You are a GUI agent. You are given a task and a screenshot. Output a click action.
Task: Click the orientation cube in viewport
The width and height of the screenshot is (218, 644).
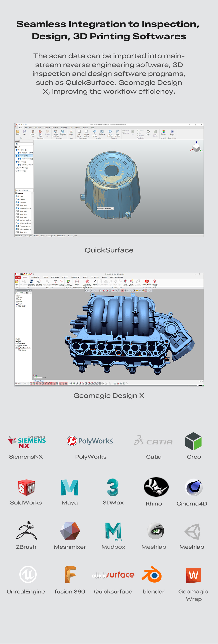coord(196,148)
